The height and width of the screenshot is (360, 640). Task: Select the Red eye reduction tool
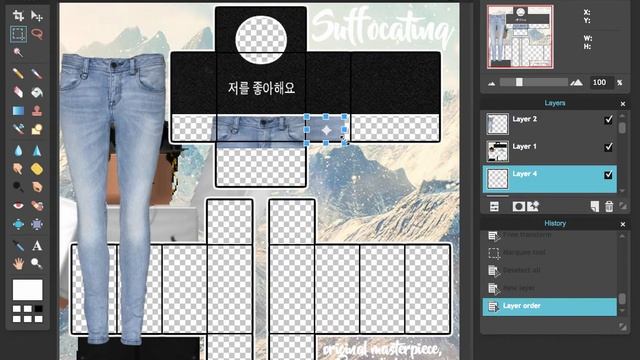coord(18,205)
